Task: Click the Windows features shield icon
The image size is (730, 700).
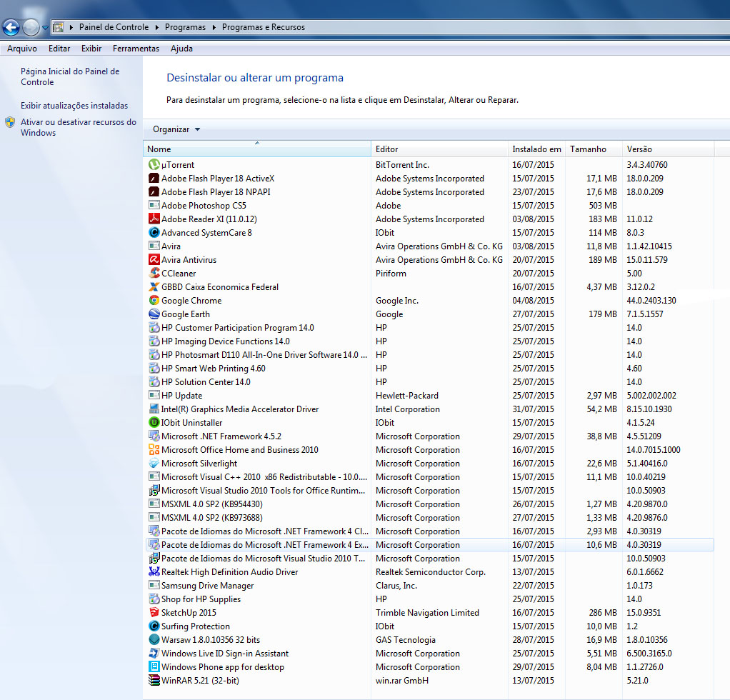Action: click(x=10, y=122)
